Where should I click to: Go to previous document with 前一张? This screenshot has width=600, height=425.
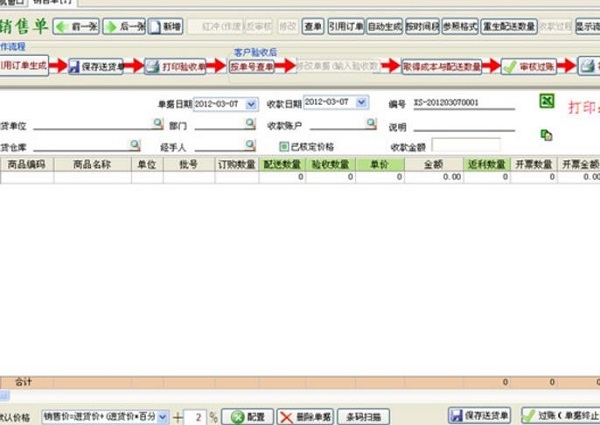click(x=76, y=26)
